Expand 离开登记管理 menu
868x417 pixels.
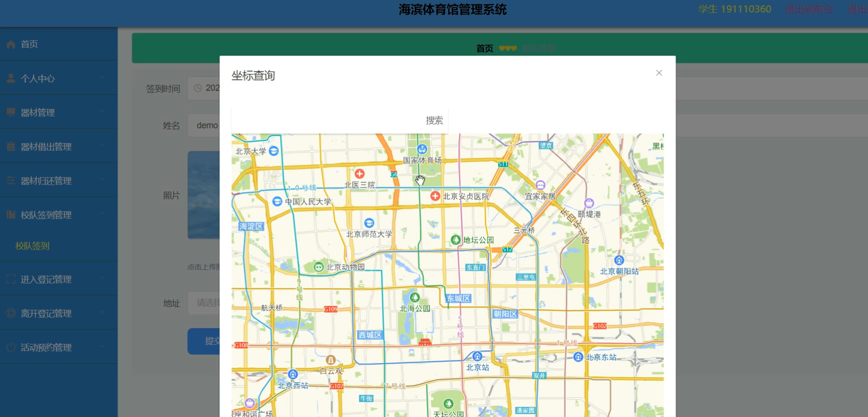click(59, 313)
